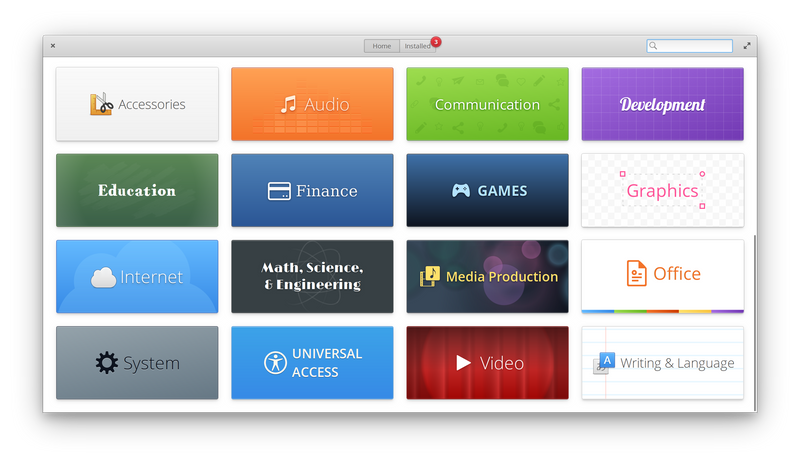Open the Writing & Language category
800x463 pixels.
(662, 363)
